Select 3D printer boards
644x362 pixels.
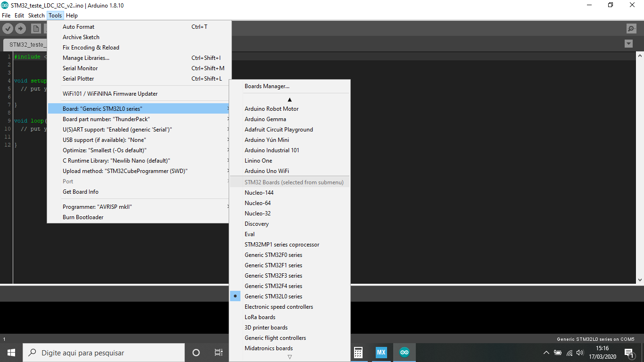(289, 328)
